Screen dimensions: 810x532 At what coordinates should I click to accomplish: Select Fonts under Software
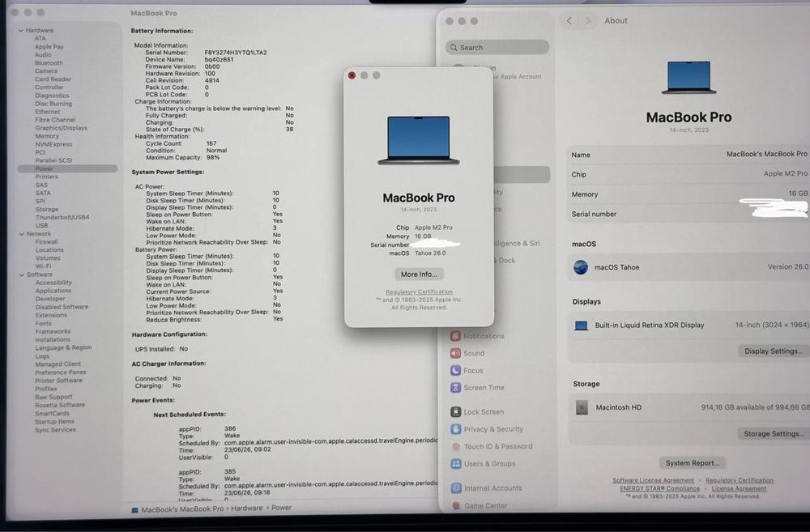point(44,323)
